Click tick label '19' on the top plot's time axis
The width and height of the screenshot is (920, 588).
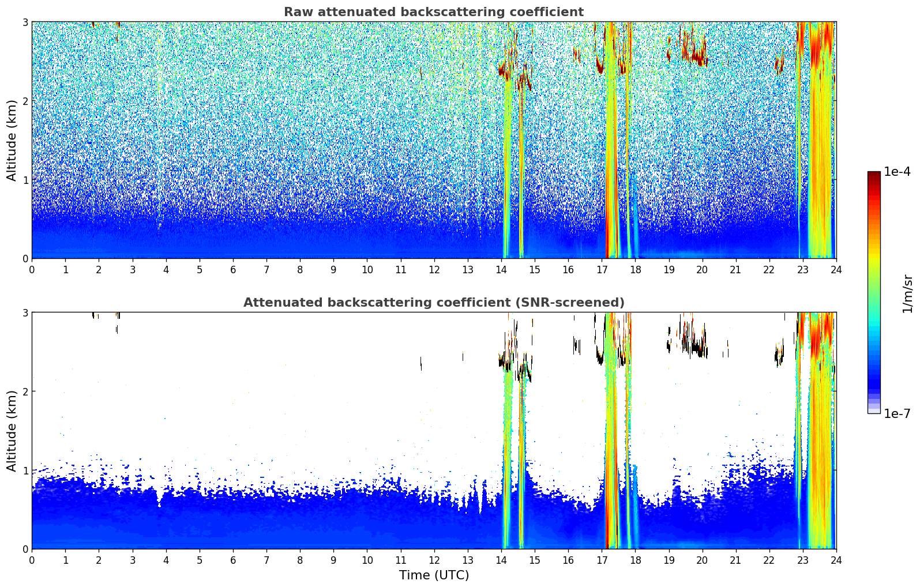coord(669,269)
